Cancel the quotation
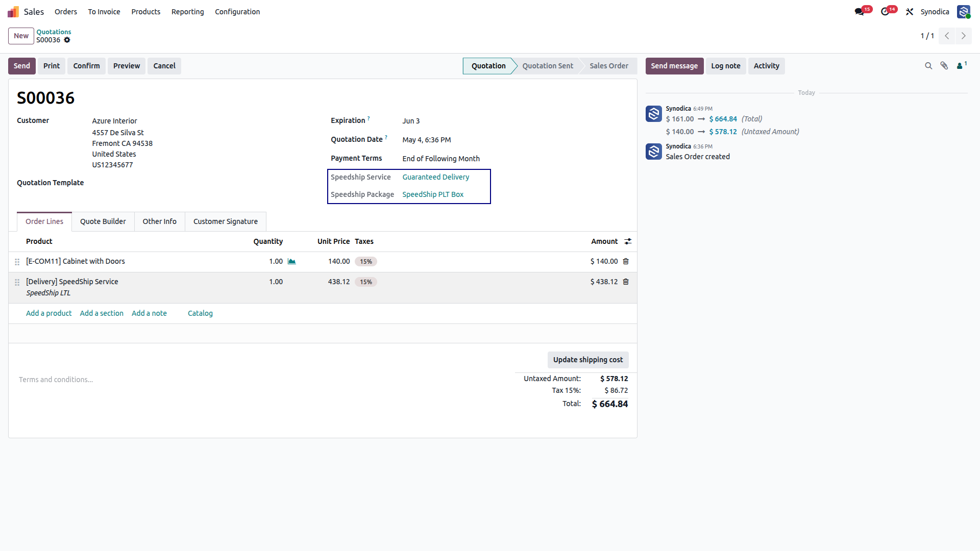The height and width of the screenshot is (551, 980). [x=164, y=66]
